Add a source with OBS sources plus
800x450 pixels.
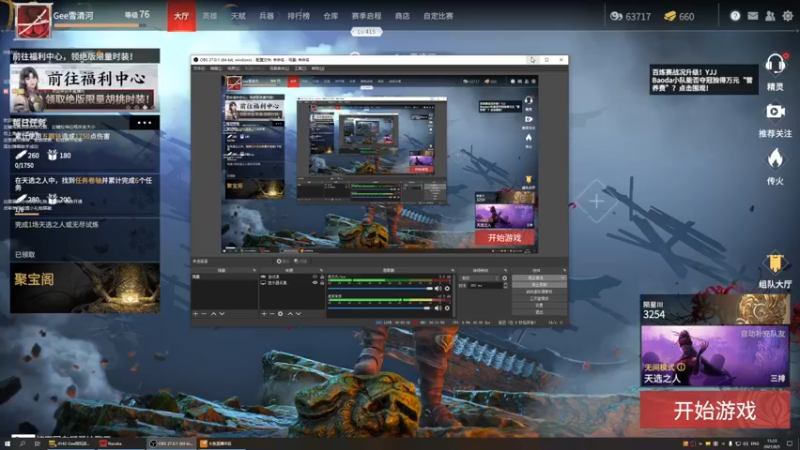tap(264, 314)
